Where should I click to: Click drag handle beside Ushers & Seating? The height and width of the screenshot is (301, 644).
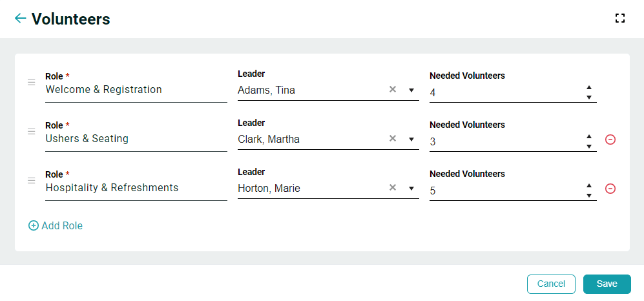point(31,131)
